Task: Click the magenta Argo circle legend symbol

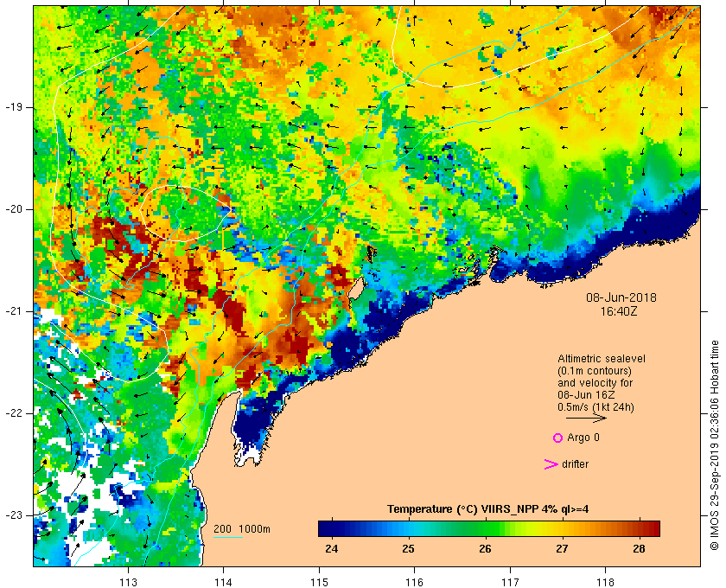Action: (557, 438)
